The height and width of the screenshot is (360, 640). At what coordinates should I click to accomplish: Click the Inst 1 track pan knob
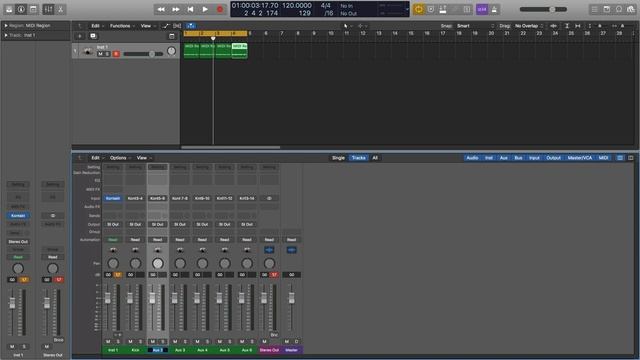[x=171, y=51]
